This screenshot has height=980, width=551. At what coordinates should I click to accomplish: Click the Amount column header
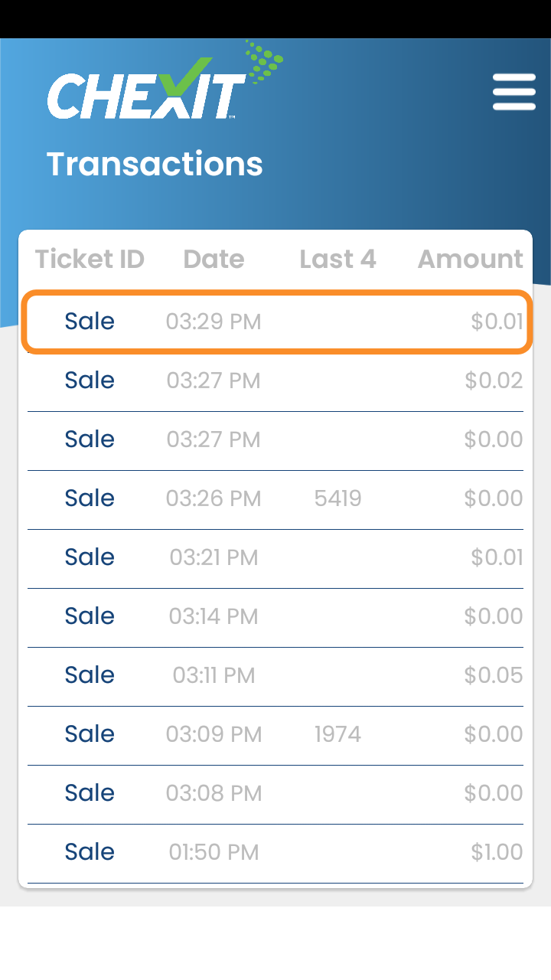point(471,259)
